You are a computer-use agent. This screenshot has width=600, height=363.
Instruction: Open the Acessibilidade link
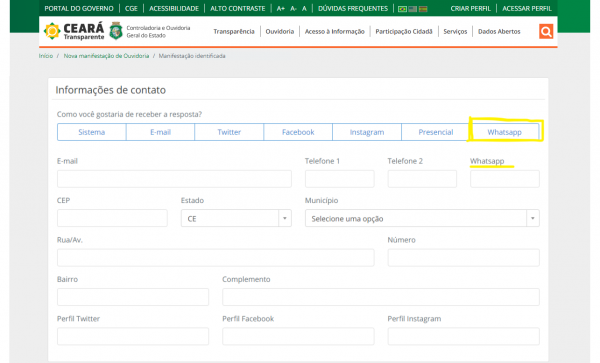(x=174, y=8)
